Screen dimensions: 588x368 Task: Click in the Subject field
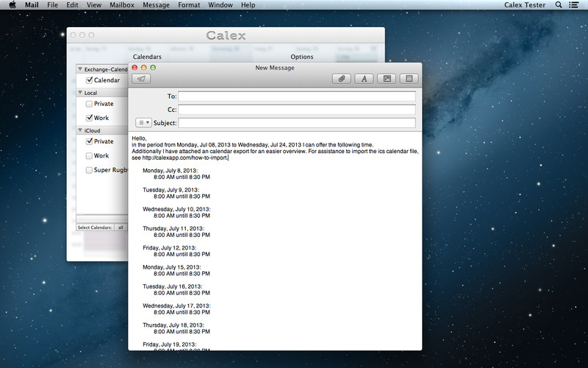click(x=297, y=123)
